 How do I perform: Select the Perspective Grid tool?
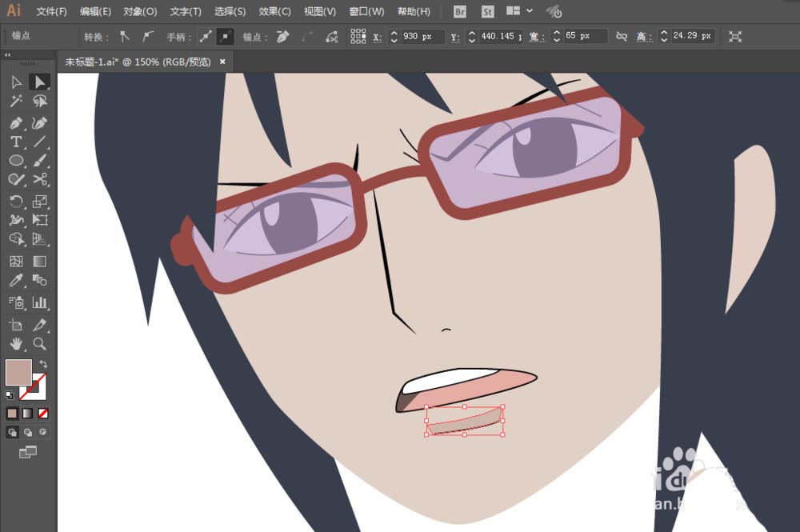point(39,238)
